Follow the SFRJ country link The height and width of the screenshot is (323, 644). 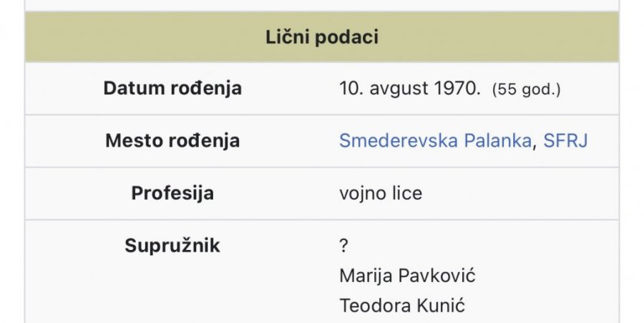pos(565,140)
